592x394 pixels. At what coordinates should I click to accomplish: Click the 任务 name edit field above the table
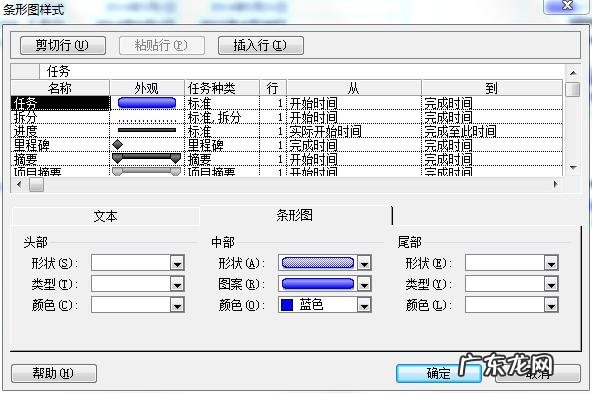(x=301, y=71)
